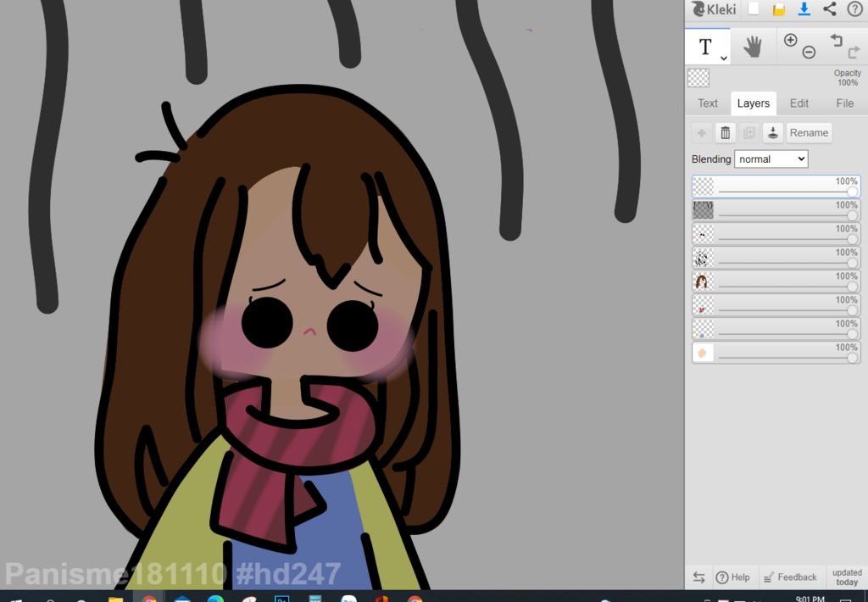
Task: Switch to the Layers tab
Action: tap(754, 103)
